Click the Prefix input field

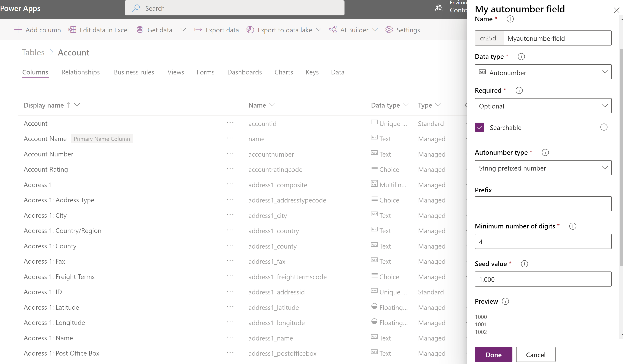[x=543, y=204]
